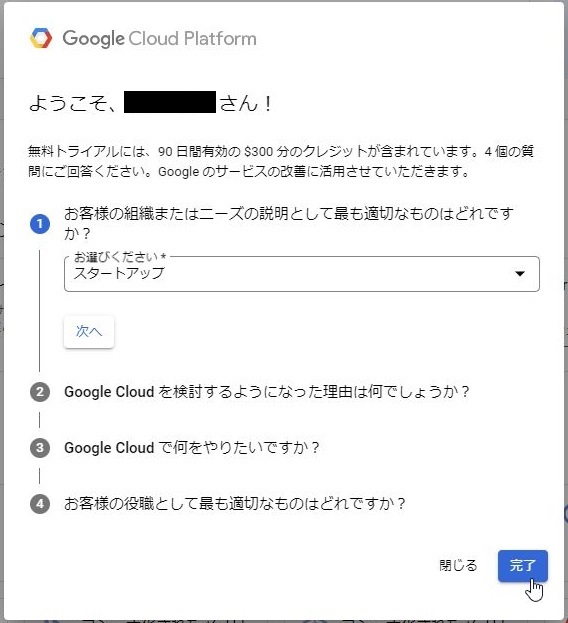This screenshot has width=568, height=623.
Task: Click the step 4 circle indicator
Action: [x=40, y=504]
